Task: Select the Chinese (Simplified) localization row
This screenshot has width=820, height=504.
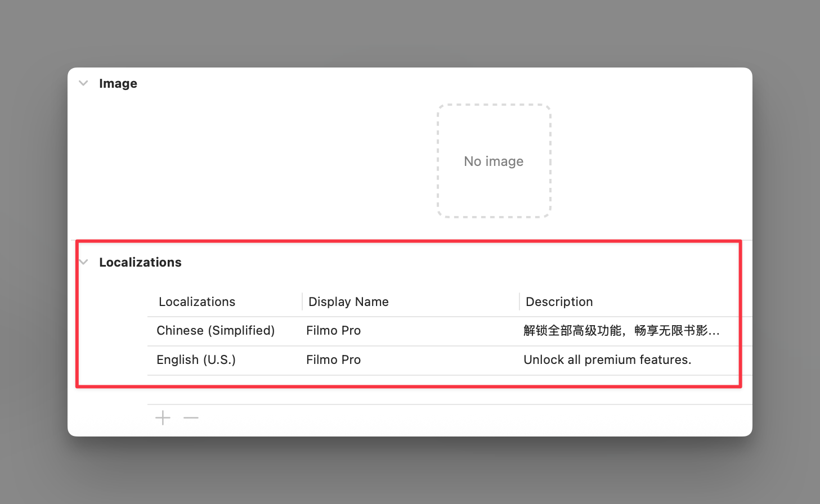Action: click(x=216, y=331)
